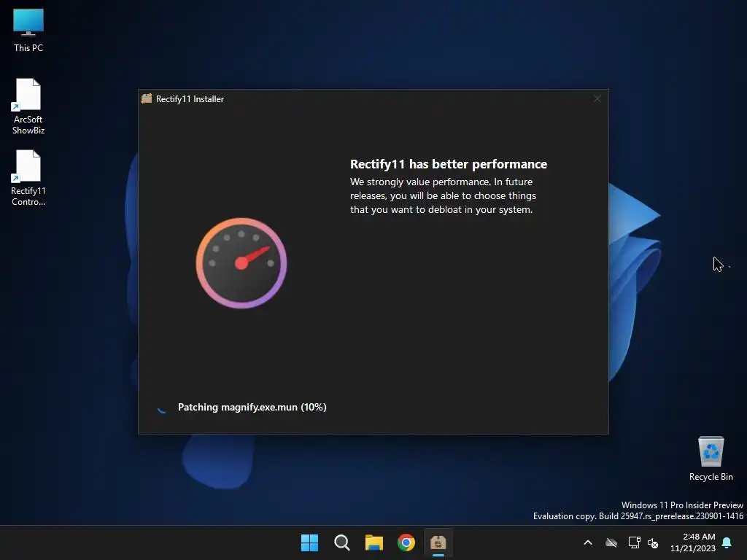Click the Rectify11 Installer title bar icon
The width and height of the screenshot is (747, 560).
(147, 98)
